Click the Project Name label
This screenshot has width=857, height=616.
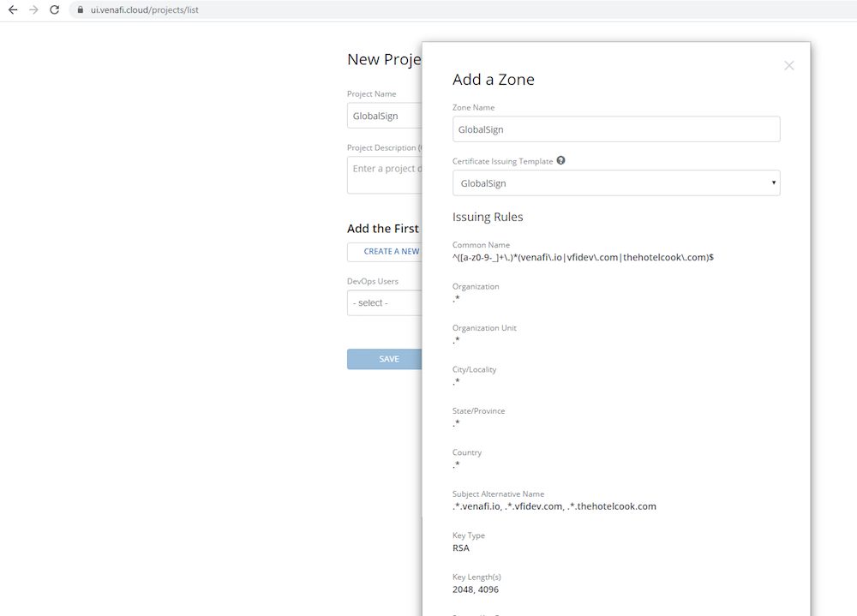(x=372, y=94)
